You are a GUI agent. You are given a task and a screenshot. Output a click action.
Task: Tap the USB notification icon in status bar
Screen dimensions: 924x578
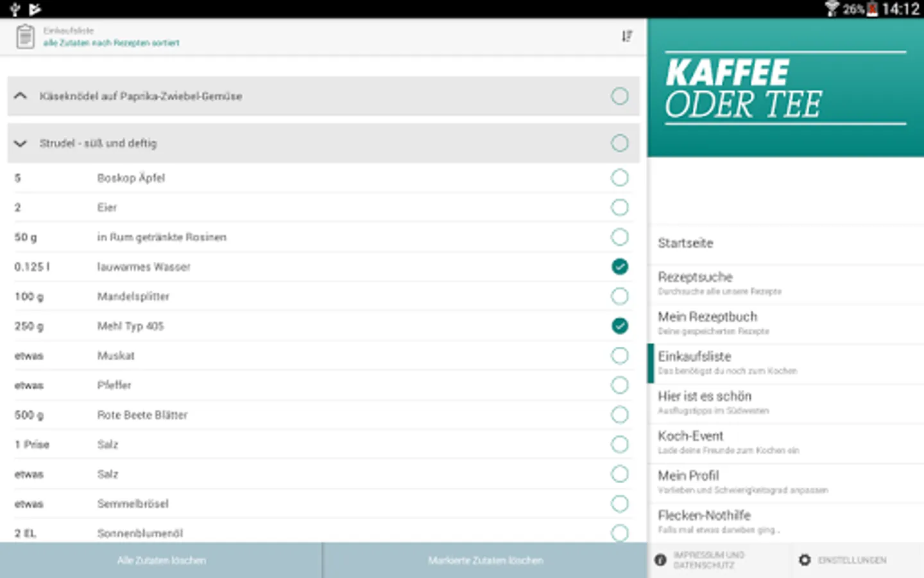[x=15, y=9]
